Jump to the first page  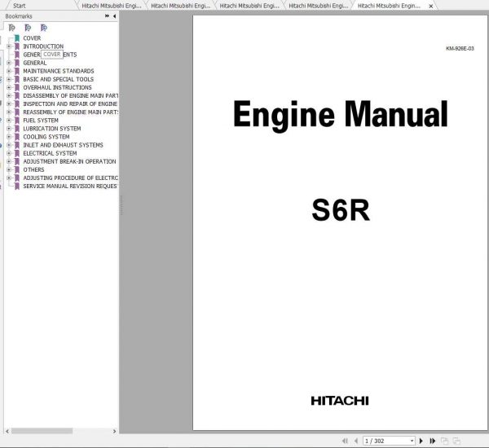tap(345, 441)
